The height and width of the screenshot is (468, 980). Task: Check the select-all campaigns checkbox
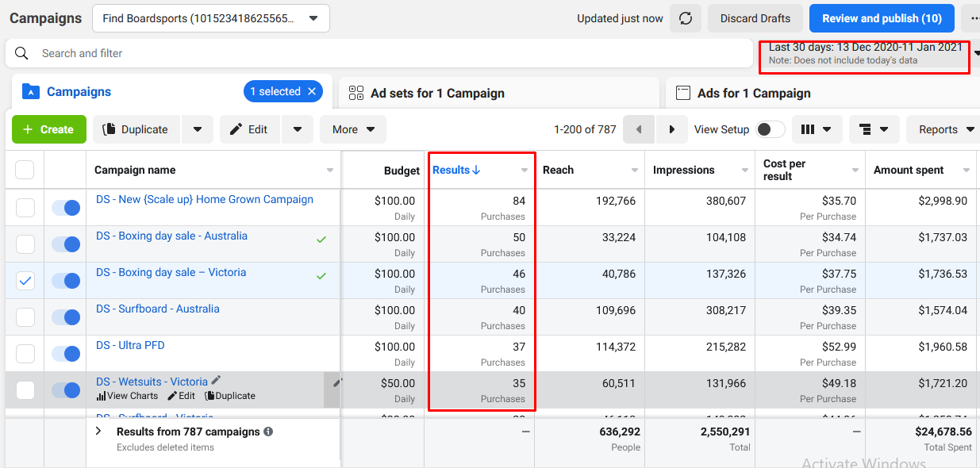pyautogui.click(x=25, y=170)
